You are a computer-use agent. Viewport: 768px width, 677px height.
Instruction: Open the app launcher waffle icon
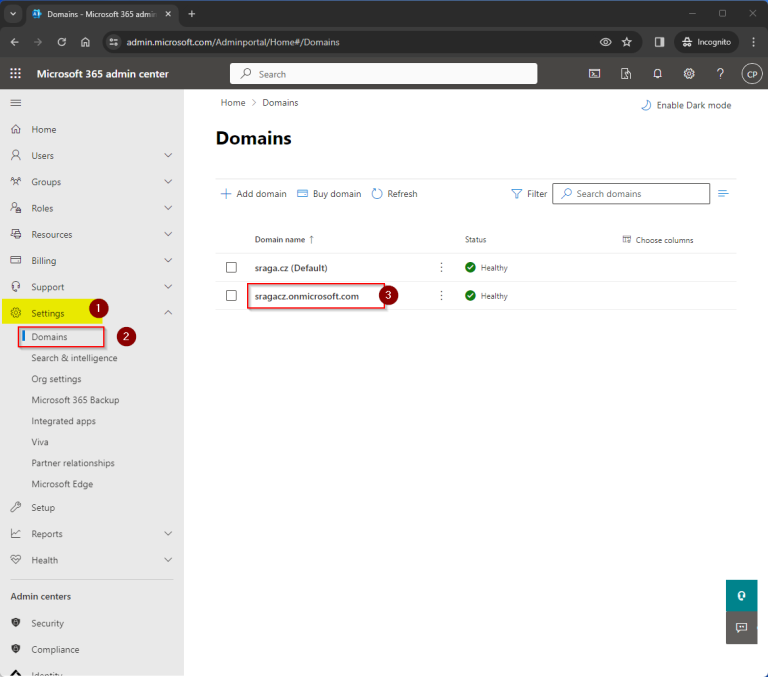coord(16,73)
